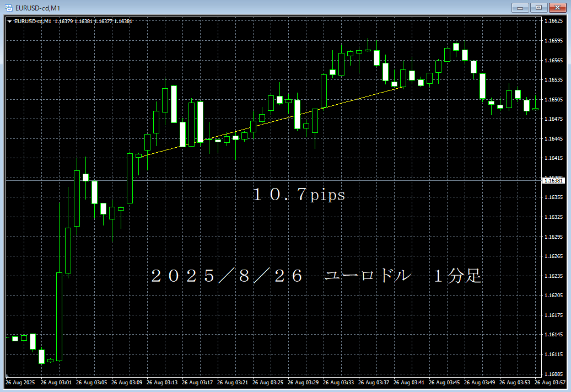Click the current price tag 1.16381
Viewport: 571px width, 392px height.
(x=553, y=180)
